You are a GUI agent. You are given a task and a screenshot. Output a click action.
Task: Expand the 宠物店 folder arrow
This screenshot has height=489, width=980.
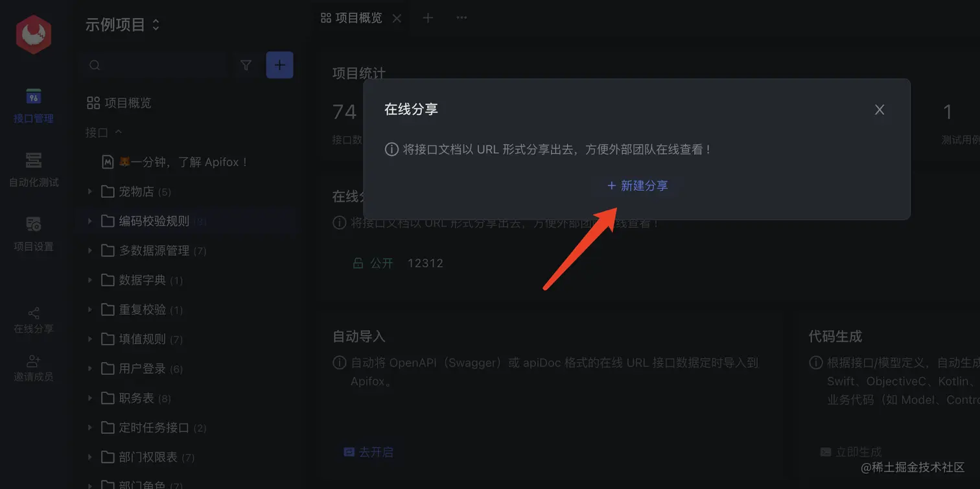tap(90, 191)
